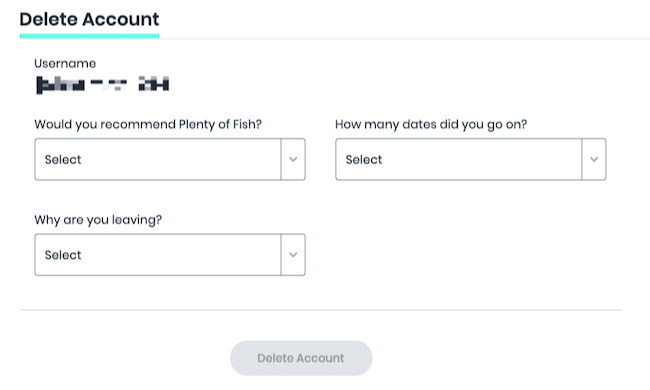Click the Username label
The height and width of the screenshot is (390, 650).
click(x=65, y=63)
